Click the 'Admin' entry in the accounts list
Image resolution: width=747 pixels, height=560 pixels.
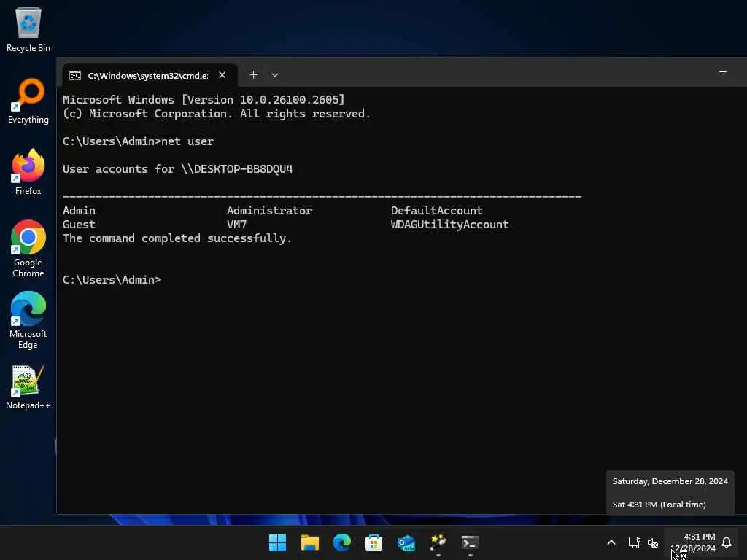click(x=79, y=211)
